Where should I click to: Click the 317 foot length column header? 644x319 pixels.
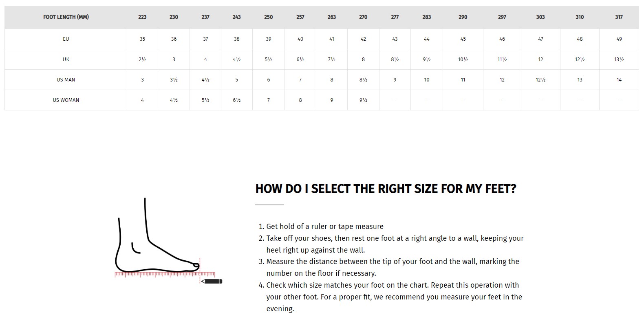[619, 17]
